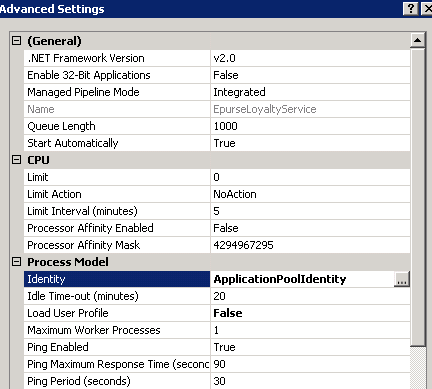Viewport: 432px width, 389px height.
Task: Click the NoAction value cell
Action: [310, 194]
